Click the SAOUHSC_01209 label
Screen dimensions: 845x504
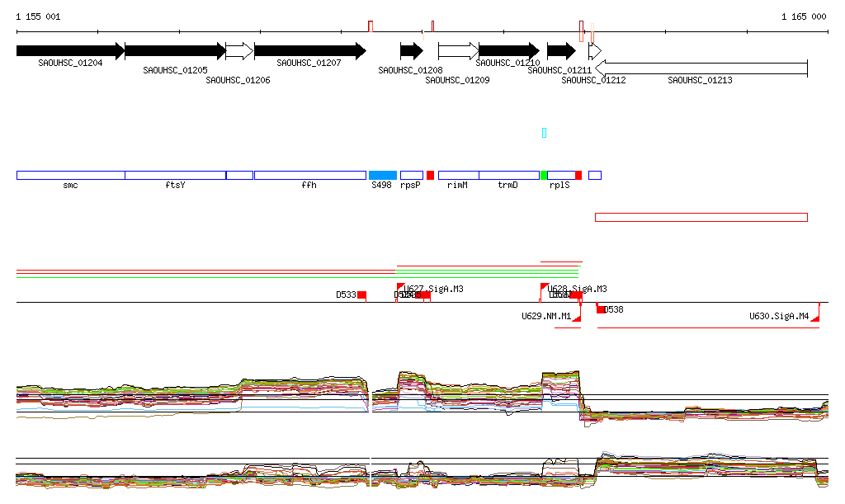click(x=457, y=80)
